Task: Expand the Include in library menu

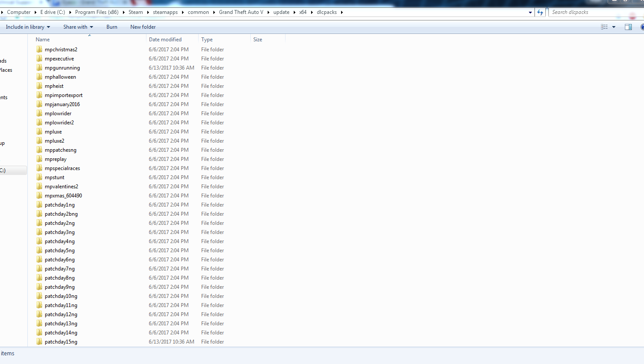Action: (x=28, y=27)
